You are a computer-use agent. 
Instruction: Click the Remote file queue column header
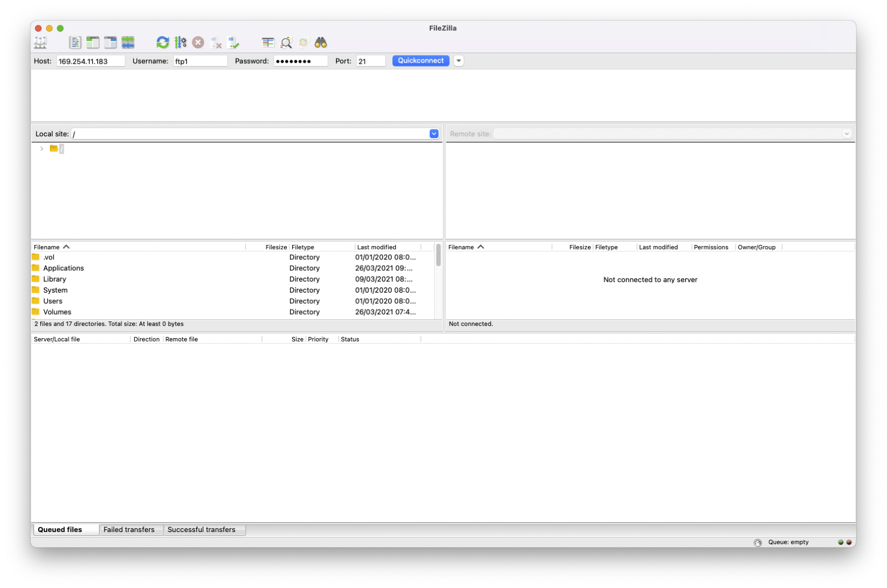click(x=212, y=340)
